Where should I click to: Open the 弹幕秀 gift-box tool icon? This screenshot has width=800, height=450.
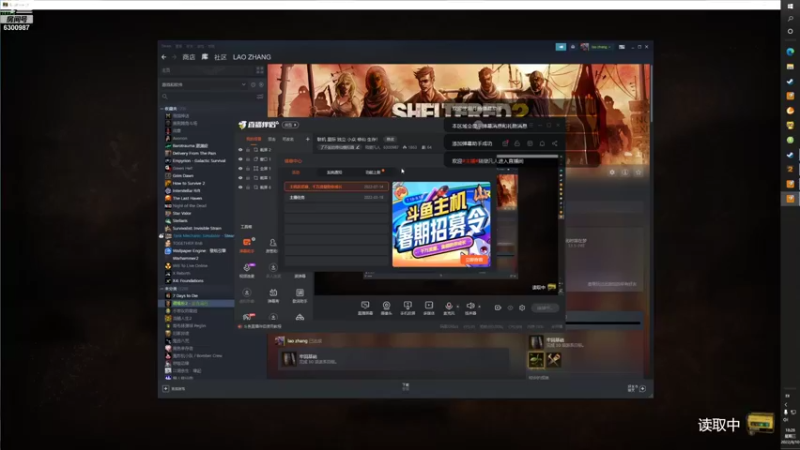[273, 293]
